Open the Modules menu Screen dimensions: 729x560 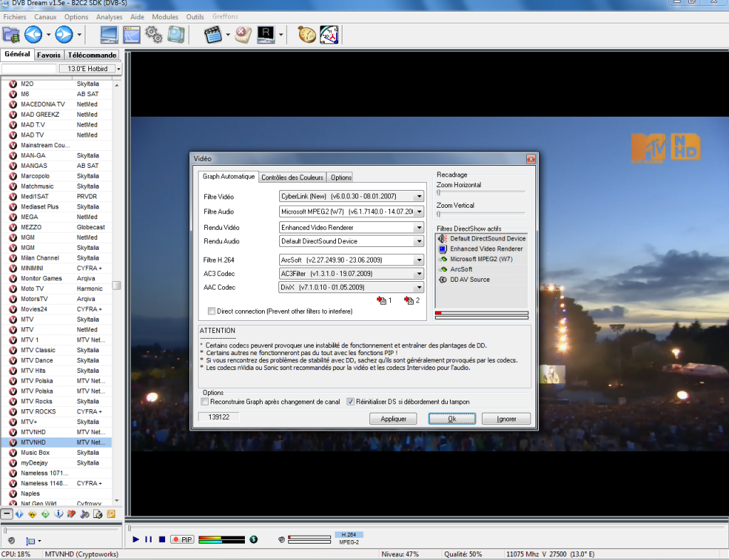pyautogui.click(x=165, y=17)
